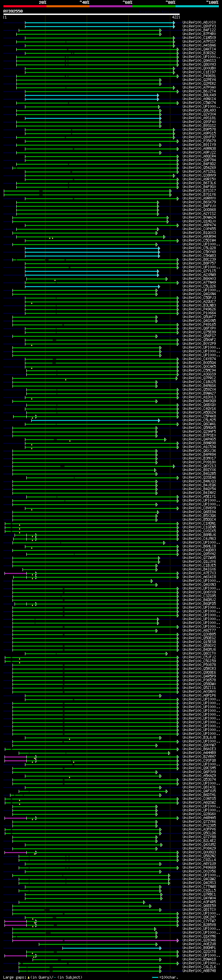Click the cyan alignment bar for UniRef100_A8J0I0
This screenshot has height=980, width=222.
pos(100,23)
